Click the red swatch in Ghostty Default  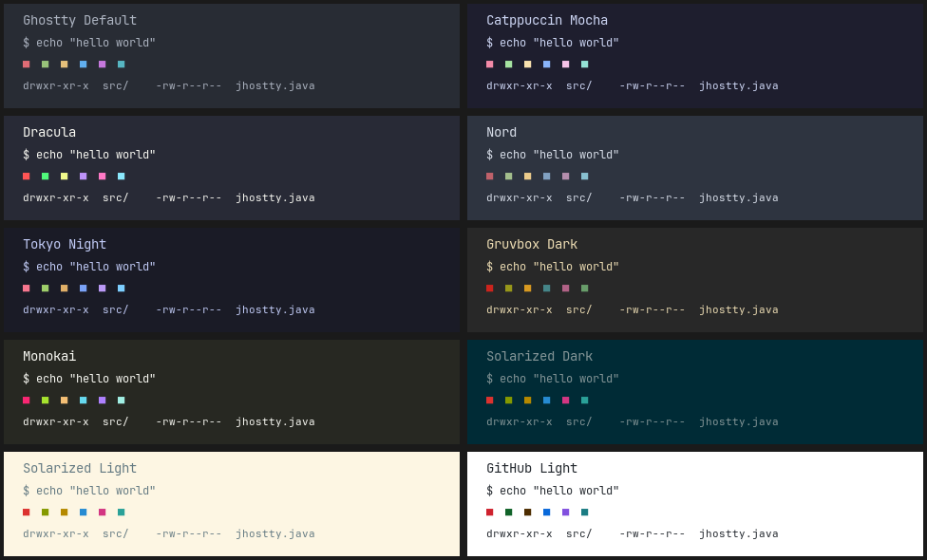[x=26, y=65]
